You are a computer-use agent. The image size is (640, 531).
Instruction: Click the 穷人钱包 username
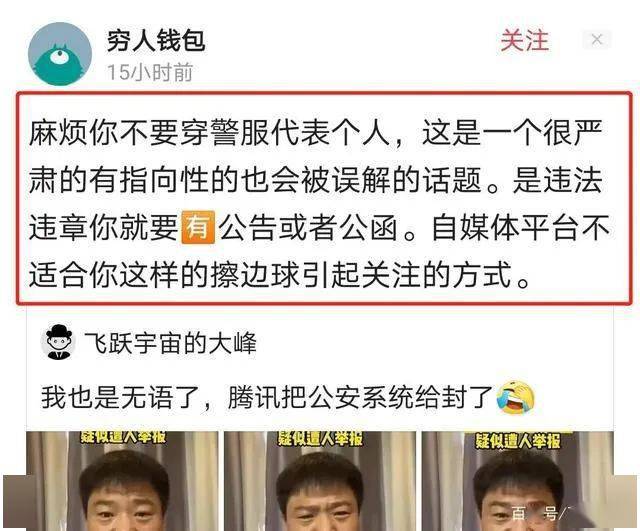(156, 41)
